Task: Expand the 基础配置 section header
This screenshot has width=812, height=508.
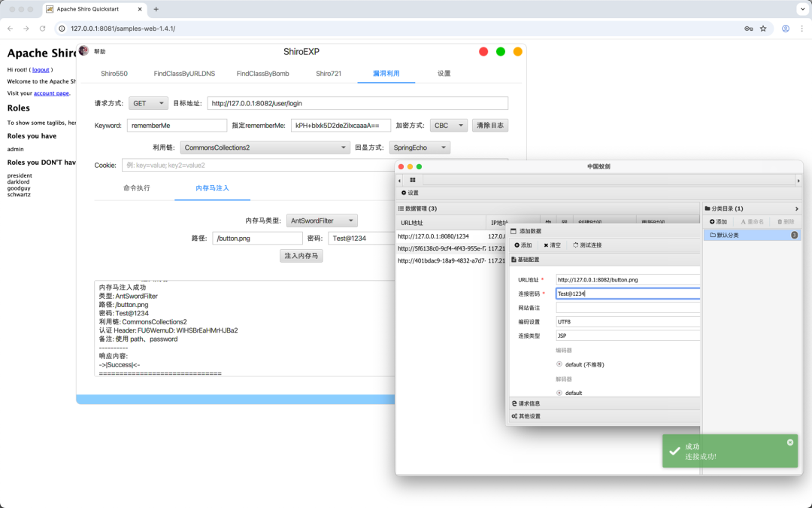Action: 604,259
